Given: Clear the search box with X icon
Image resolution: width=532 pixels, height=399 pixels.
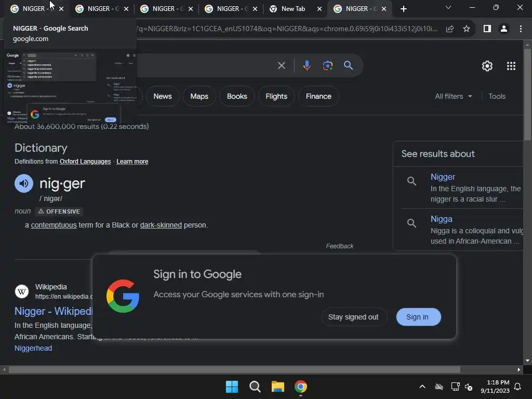Looking at the screenshot, I should [x=281, y=65].
